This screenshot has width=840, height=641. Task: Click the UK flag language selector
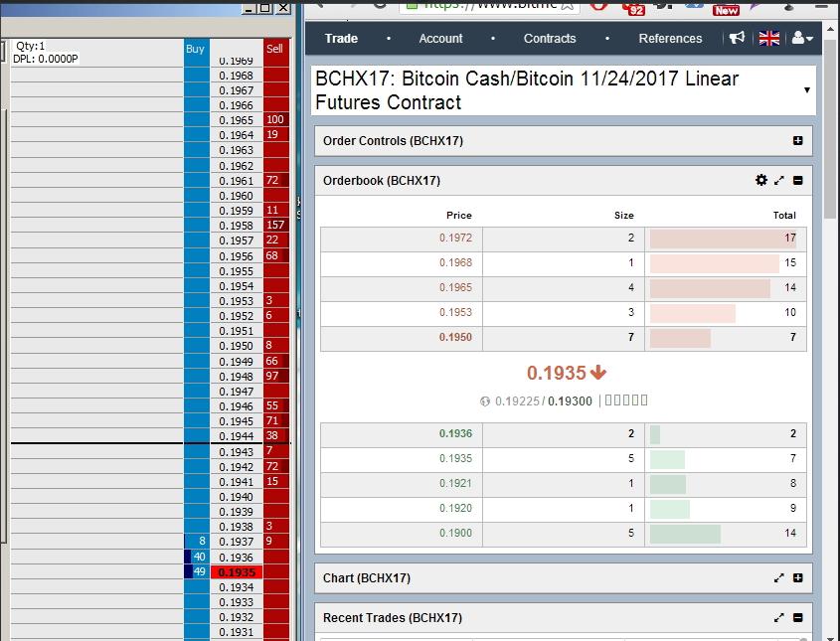pos(768,39)
